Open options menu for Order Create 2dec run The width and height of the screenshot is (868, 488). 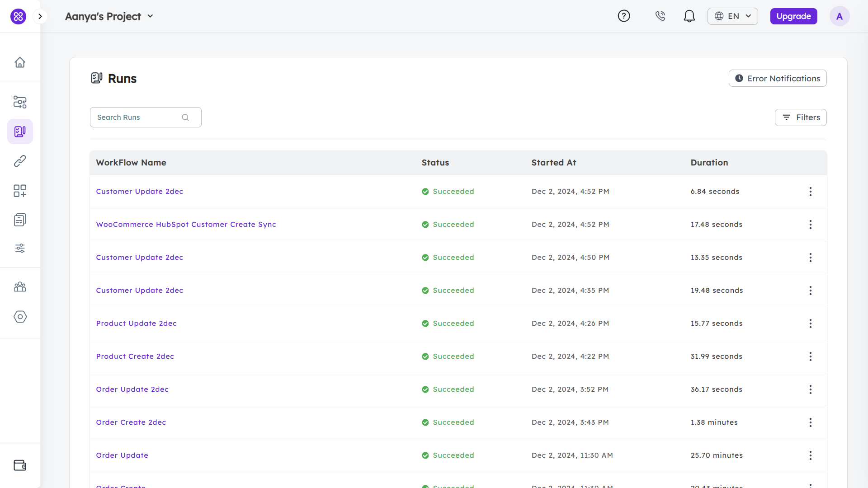810,422
